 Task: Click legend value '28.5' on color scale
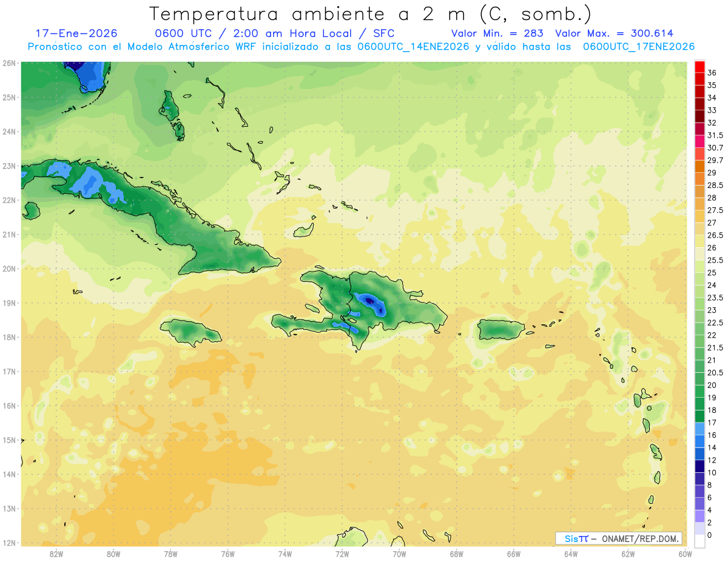pos(715,186)
